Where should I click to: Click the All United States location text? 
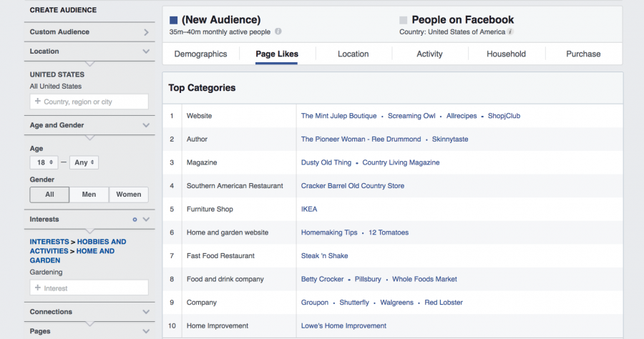pyautogui.click(x=55, y=87)
